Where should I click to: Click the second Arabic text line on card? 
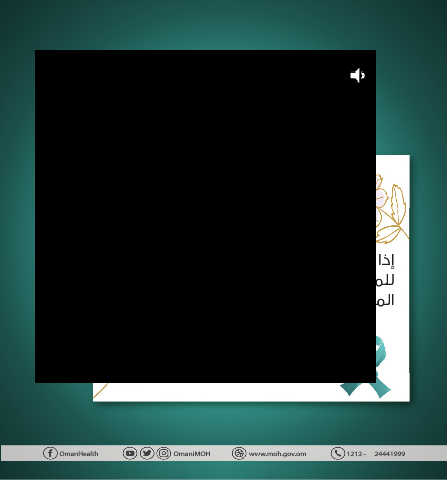tap(386, 280)
